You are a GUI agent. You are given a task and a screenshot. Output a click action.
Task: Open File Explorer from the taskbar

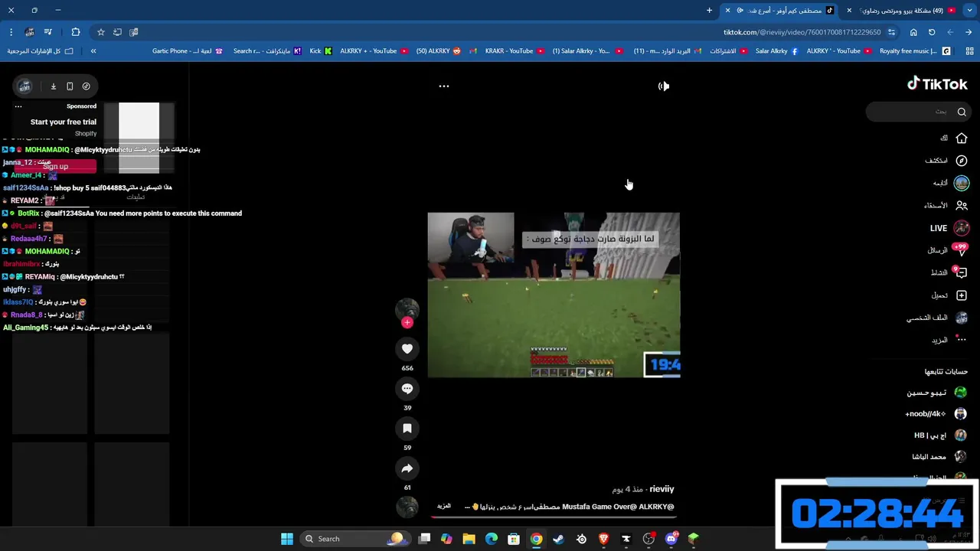coord(469,539)
